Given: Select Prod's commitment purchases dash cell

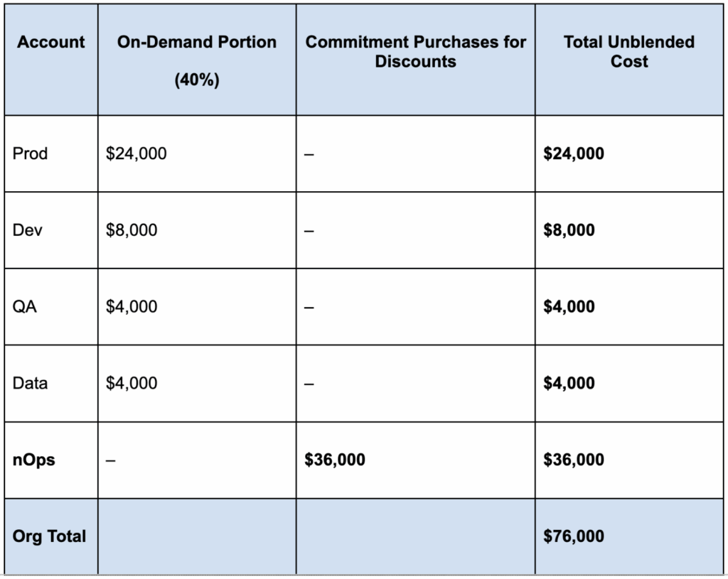Looking at the screenshot, I should click(309, 154).
